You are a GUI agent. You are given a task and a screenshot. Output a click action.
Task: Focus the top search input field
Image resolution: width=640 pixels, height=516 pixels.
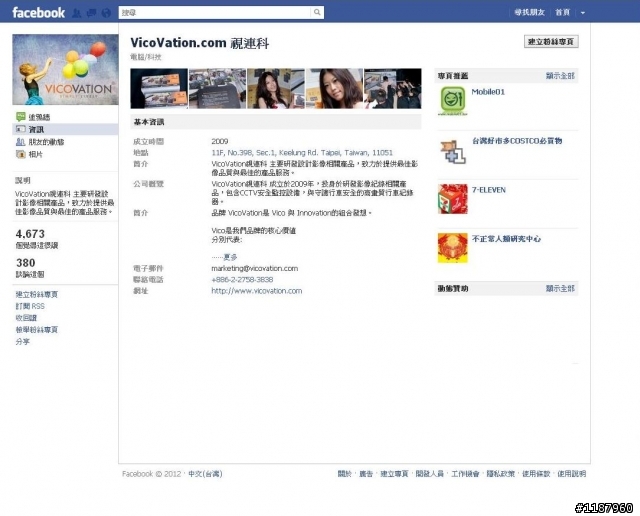(215, 13)
